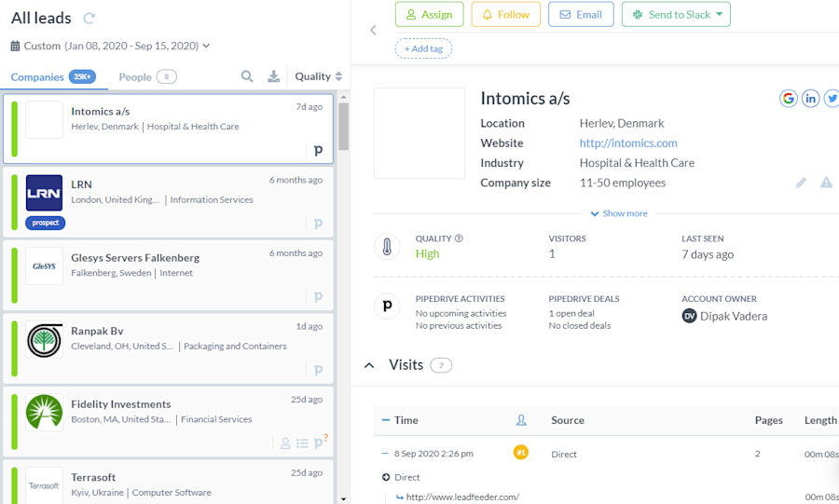Click the prospect tag on LRN

(46, 223)
